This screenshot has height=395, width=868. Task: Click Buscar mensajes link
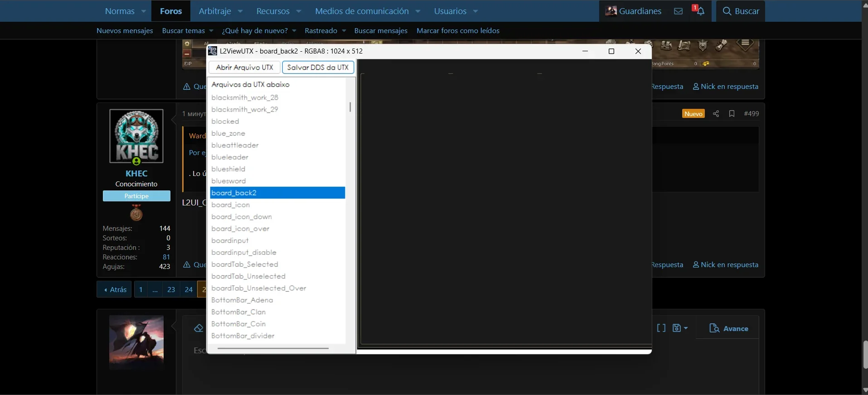(381, 31)
